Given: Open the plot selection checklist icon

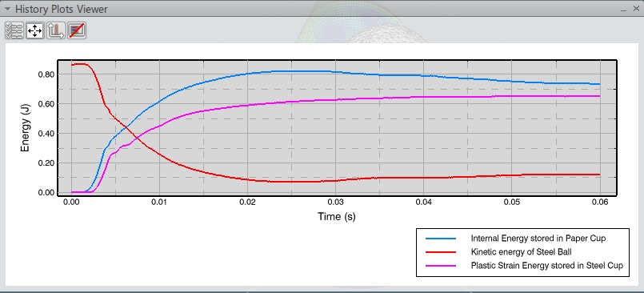Looking at the screenshot, I should tap(14, 30).
